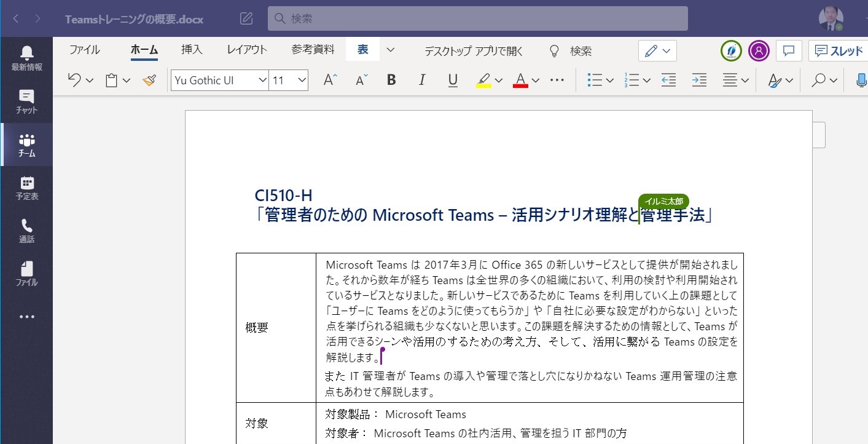The height and width of the screenshot is (444, 868).
Task: Toggle Bold formatting
Action: tap(391, 80)
